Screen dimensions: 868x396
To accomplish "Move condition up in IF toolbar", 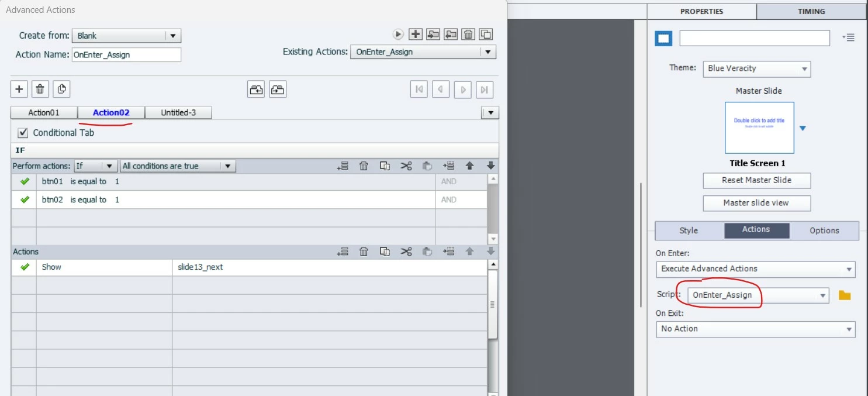I will click(469, 166).
